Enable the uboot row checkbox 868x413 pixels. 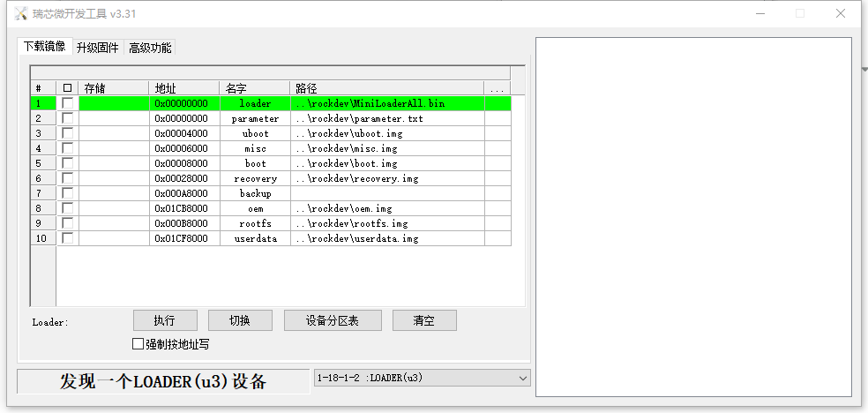(x=68, y=133)
